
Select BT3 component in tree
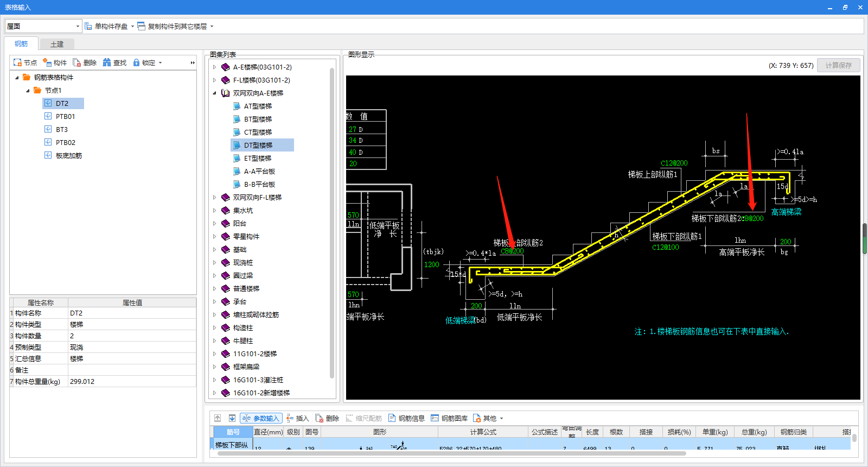click(x=61, y=130)
